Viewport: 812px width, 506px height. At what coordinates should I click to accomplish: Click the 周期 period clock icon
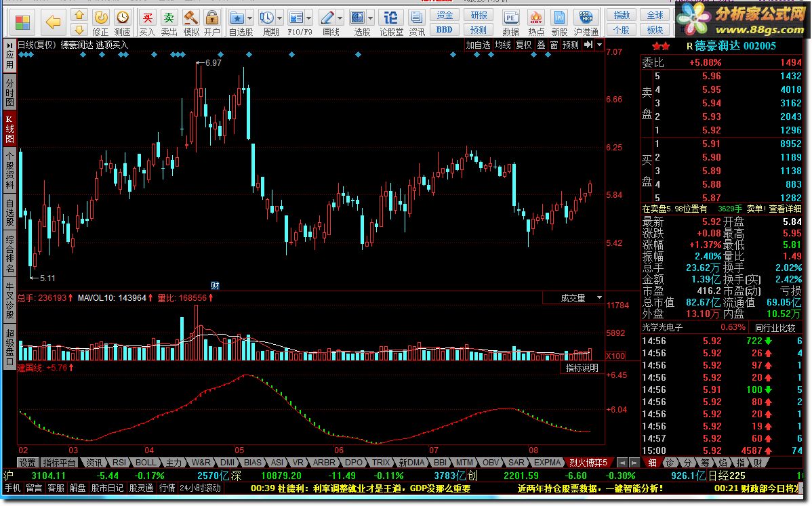(x=267, y=24)
